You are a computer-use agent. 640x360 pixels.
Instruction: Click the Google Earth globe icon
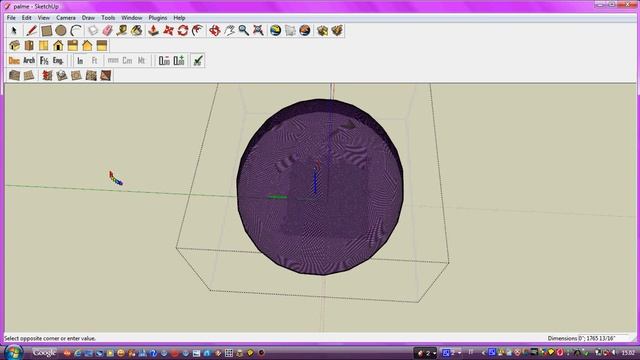[276, 31]
